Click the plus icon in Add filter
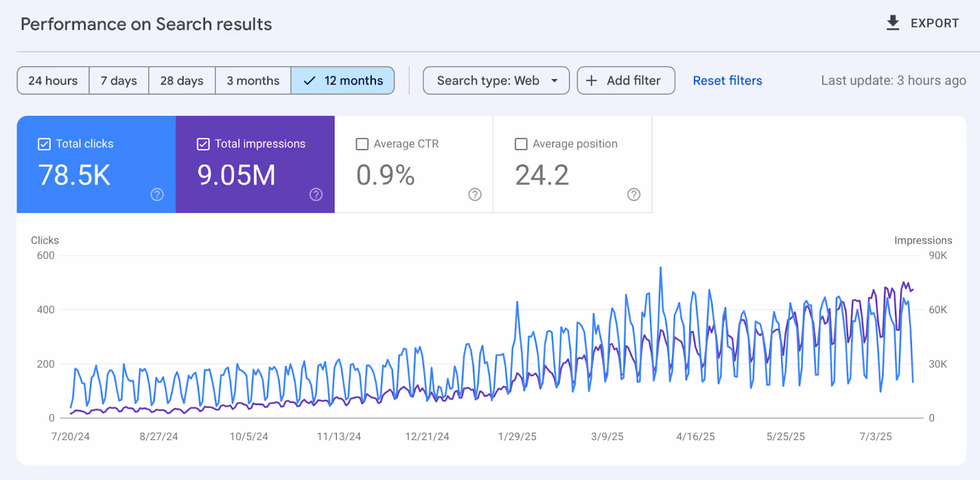The image size is (980, 480). coord(592,81)
